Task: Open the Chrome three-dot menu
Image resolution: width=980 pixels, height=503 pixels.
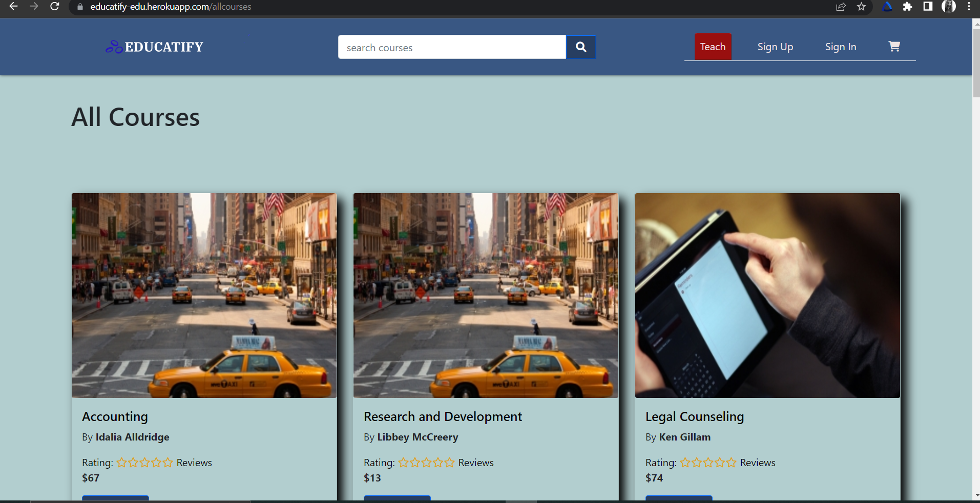Action: (969, 7)
